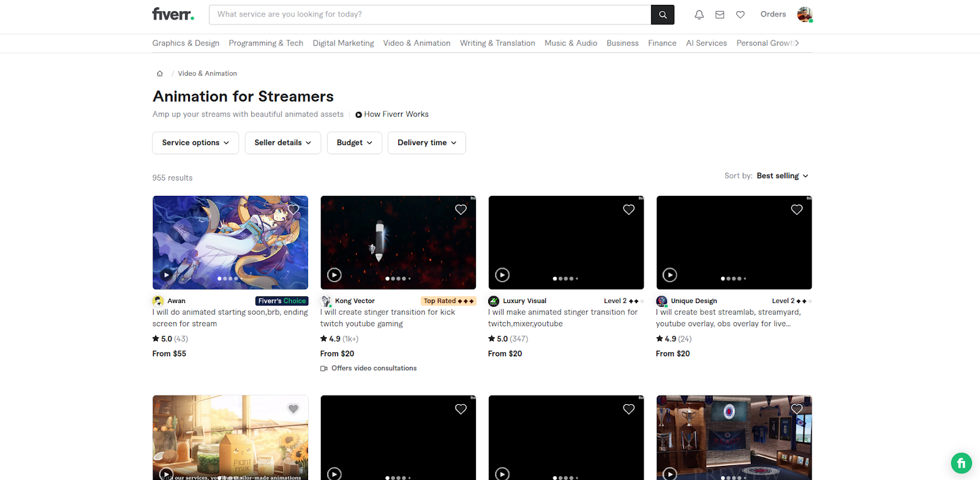Favorite second-row second gig heart
Viewport: 980px width, 480px height.
pos(461,409)
